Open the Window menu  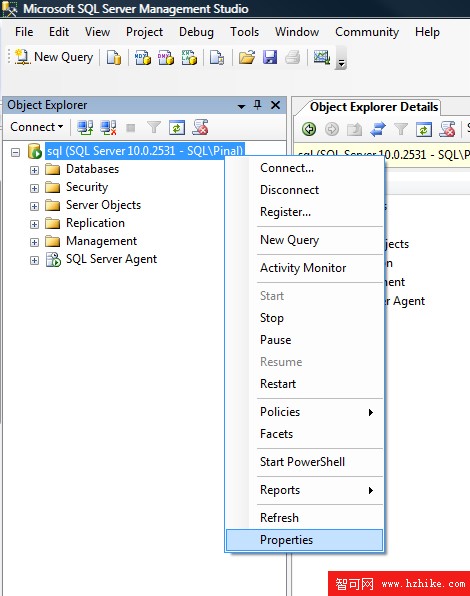(x=297, y=32)
